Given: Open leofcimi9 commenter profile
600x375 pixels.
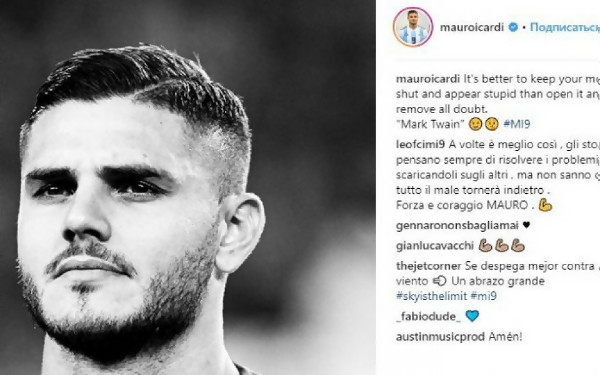Looking at the screenshot, I should pyautogui.click(x=420, y=145).
